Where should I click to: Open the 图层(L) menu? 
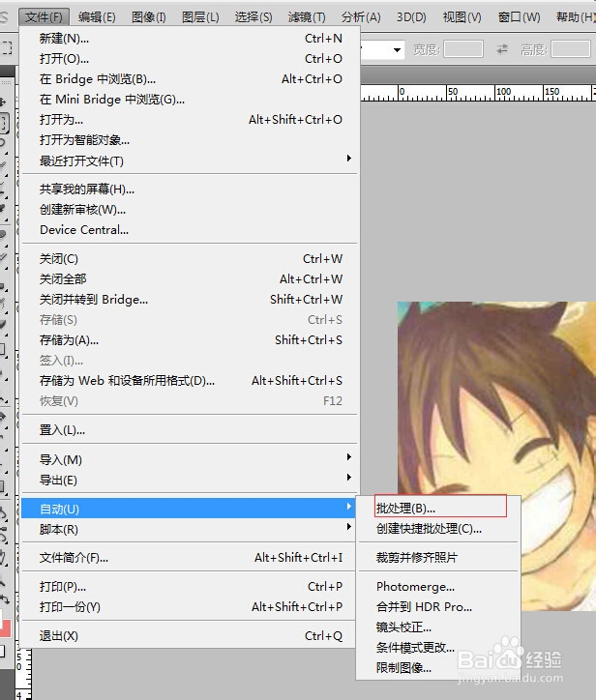coord(200,17)
